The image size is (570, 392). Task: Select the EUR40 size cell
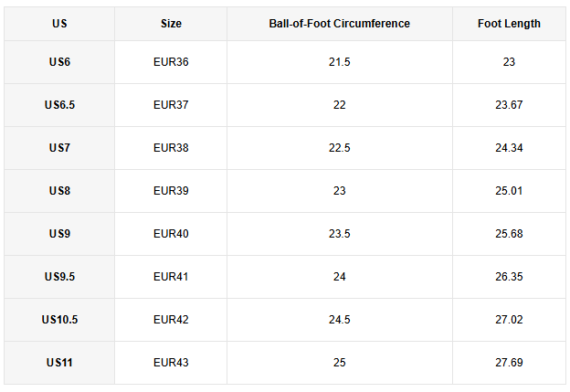point(171,234)
